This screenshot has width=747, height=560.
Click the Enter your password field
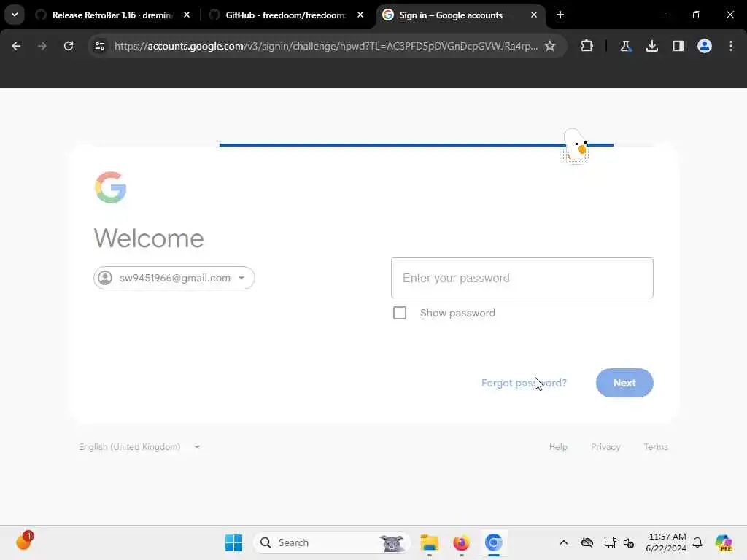522,278
